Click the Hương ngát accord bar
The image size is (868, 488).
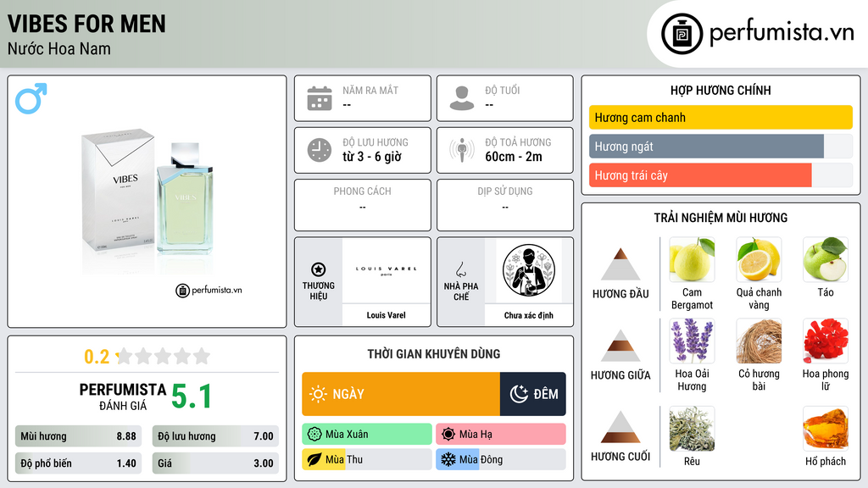point(721,146)
